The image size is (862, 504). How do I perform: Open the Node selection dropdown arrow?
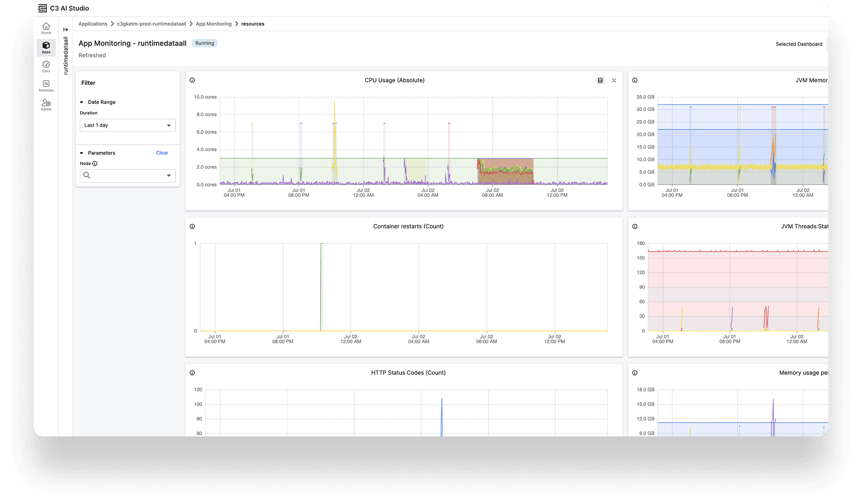tap(169, 176)
